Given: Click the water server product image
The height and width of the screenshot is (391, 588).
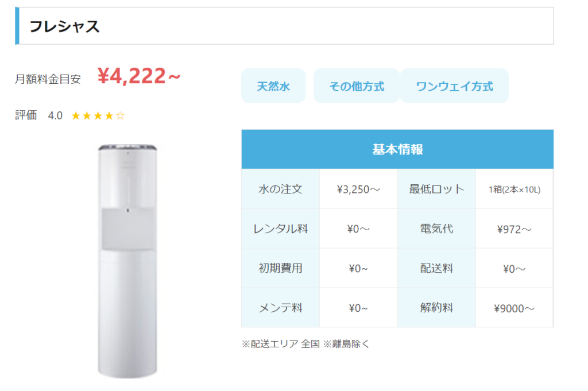Looking at the screenshot, I should click(127, 261).
